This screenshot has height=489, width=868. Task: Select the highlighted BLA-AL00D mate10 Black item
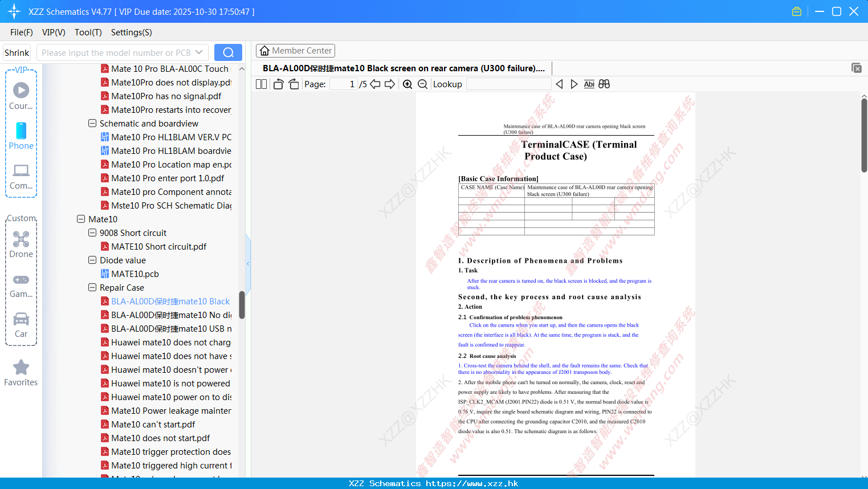point(170,301)
